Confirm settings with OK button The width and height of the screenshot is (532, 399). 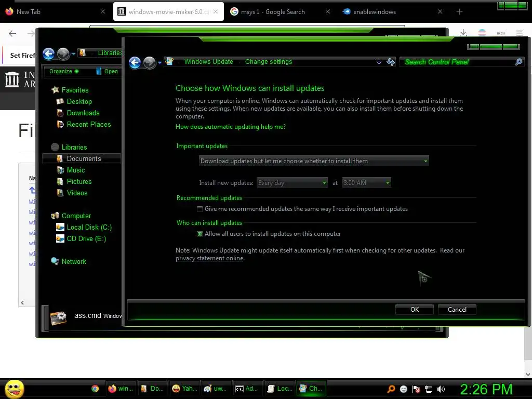click(414, 310)
